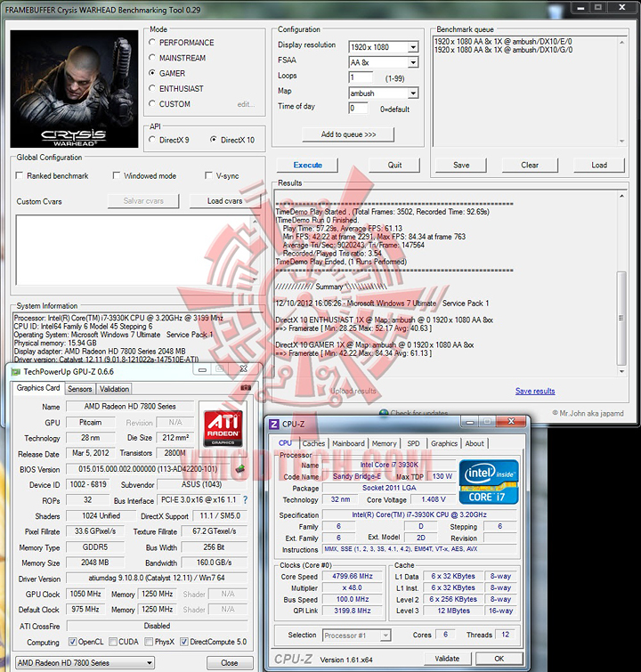This screenshot has width=641, height=672.
Task: Save the benchmark queue
Action: pyautogui.click(x=461, y=165)
